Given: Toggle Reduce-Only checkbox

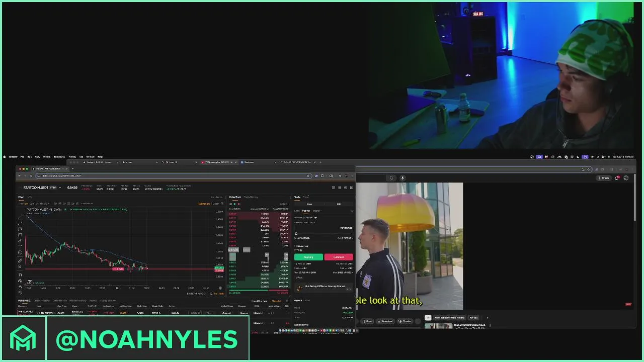Looking at the screenshot, I should tap(296, 246).
